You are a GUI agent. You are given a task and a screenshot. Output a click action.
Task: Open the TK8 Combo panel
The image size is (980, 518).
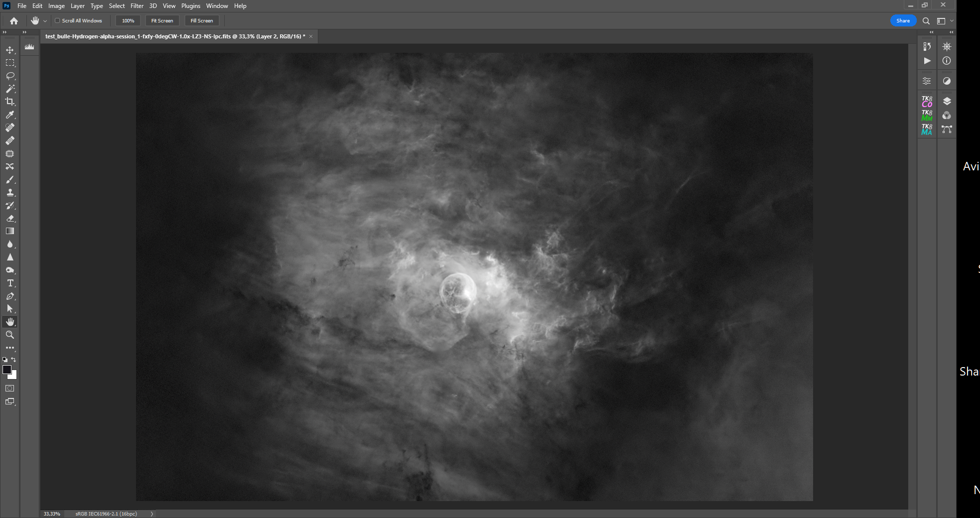click(x=927, y=101)
